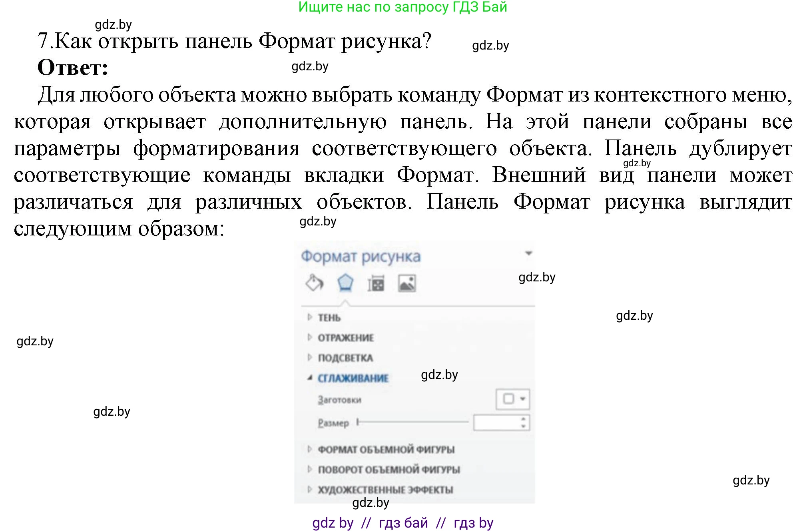Screen dimensions: 807x532
Task: Open the Заготовки presets dropdown arrow
Action: pos(522,399)
